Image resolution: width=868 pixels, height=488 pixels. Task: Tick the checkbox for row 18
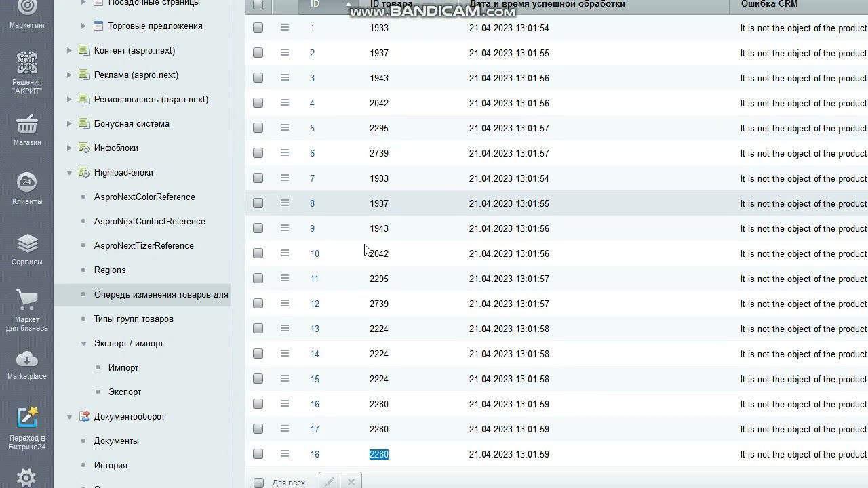[258, 454]
